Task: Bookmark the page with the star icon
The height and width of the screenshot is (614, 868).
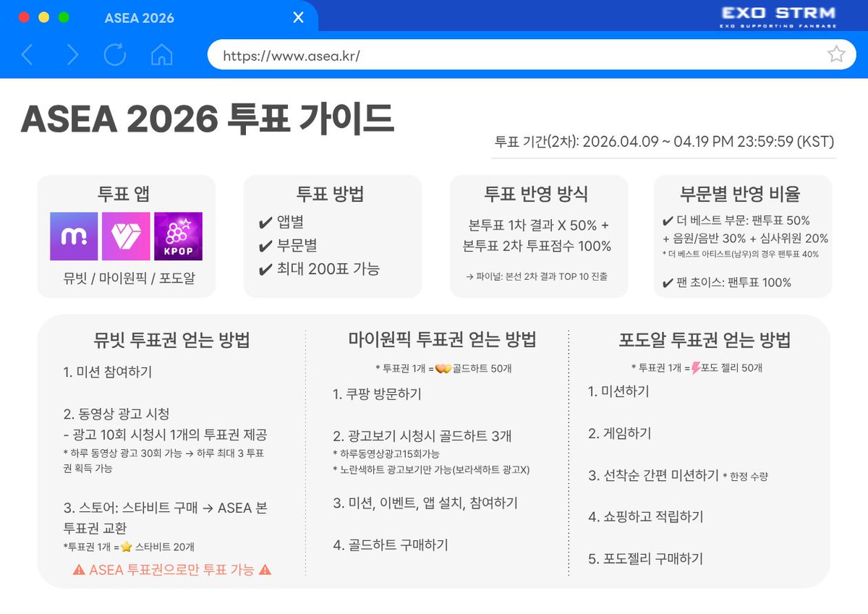Action: click(x=837, y=54)
